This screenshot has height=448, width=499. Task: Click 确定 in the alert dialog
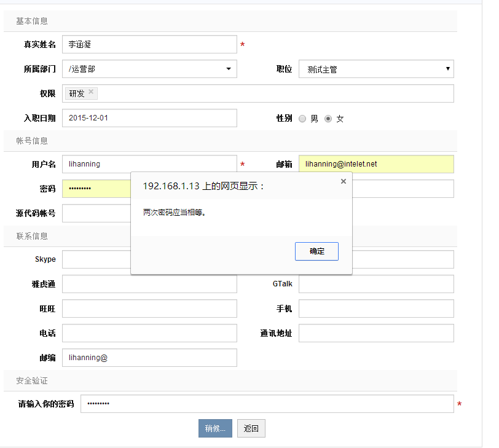316,251
